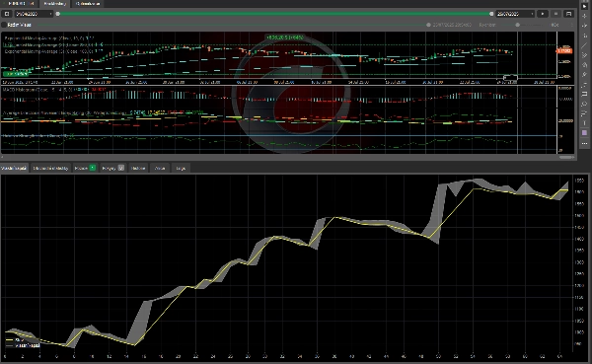This screenshot has height=364, width=592.
Task: Open the History tab in bottom panel
Action: pos(138,168)
